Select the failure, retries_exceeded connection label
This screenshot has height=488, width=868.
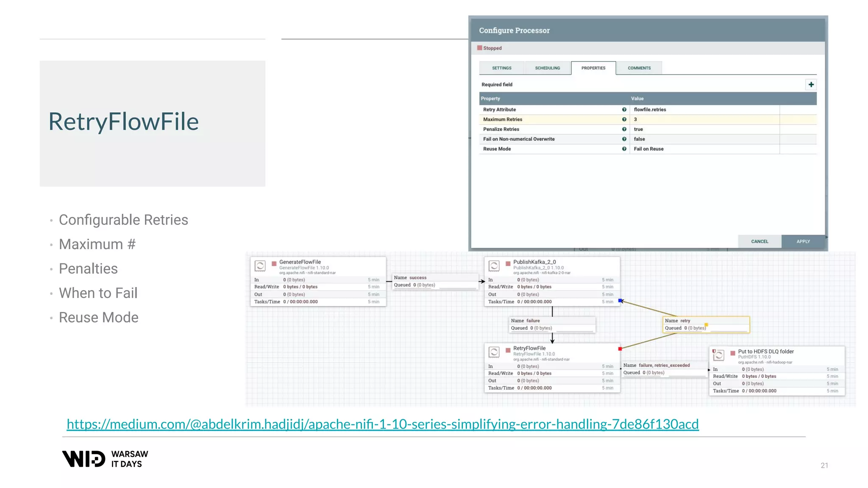(x=665, y=369)
